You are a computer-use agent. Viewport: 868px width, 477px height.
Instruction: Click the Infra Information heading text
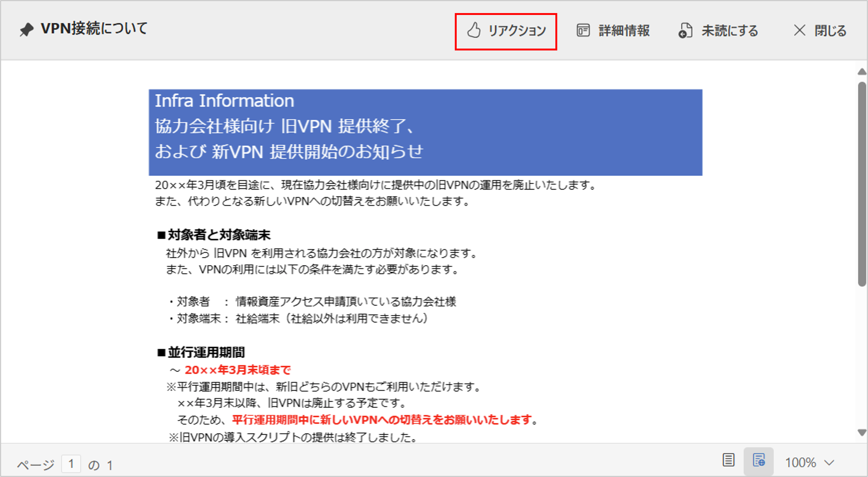point(224,101)
